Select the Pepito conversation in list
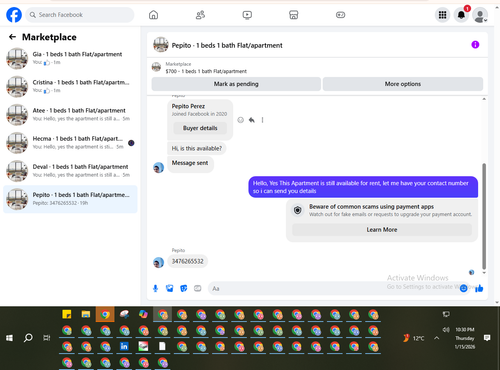Screen dimensions: 500x370 pos(70,199)
